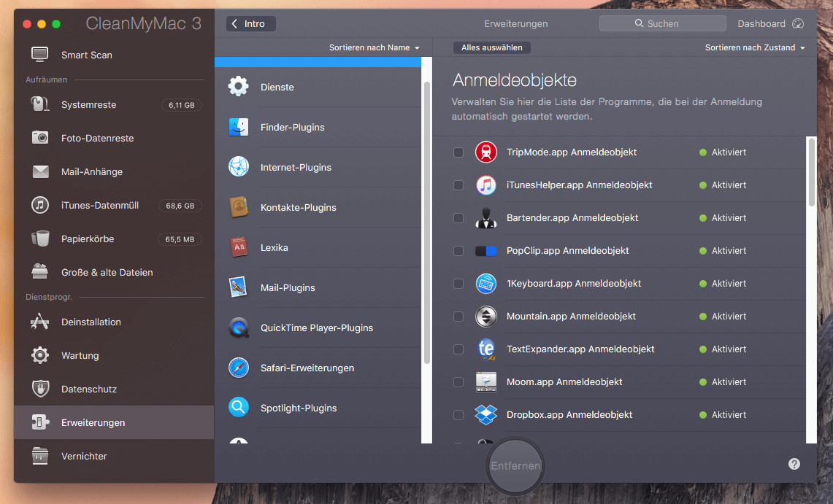Click the Mountain app round icon
This screenshot has height=504, width=833.
click(x=485, y=317)
